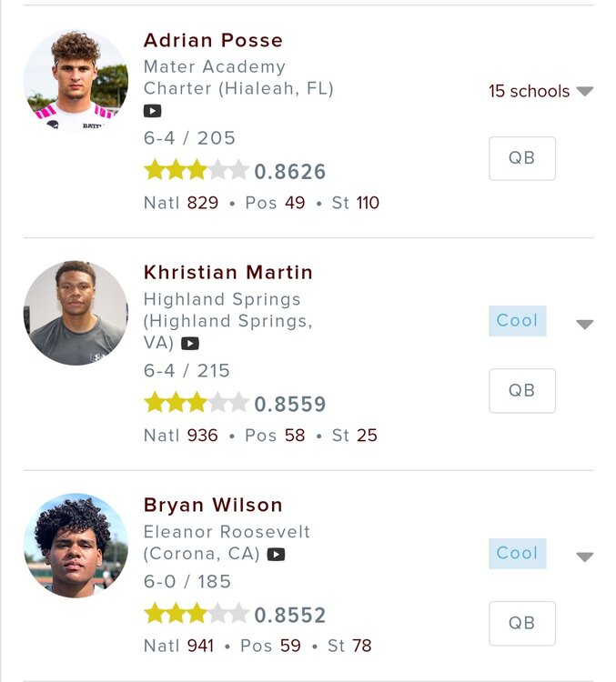
Task: Open Khristian Martin's profile name link
Action: pyautogui.click(x=227, y=273)
